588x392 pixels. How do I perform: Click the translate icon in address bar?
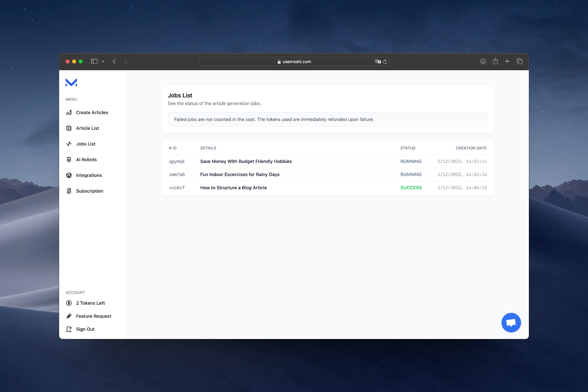coord(378,62)
